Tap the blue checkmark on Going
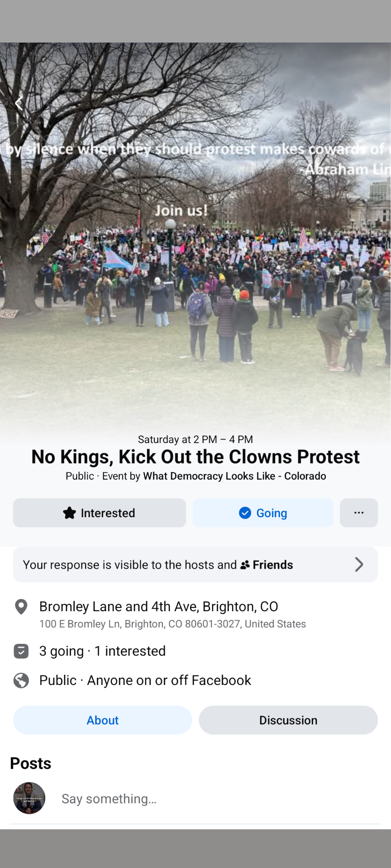Viewport: 391px width, 868px height. click(245, 513)
